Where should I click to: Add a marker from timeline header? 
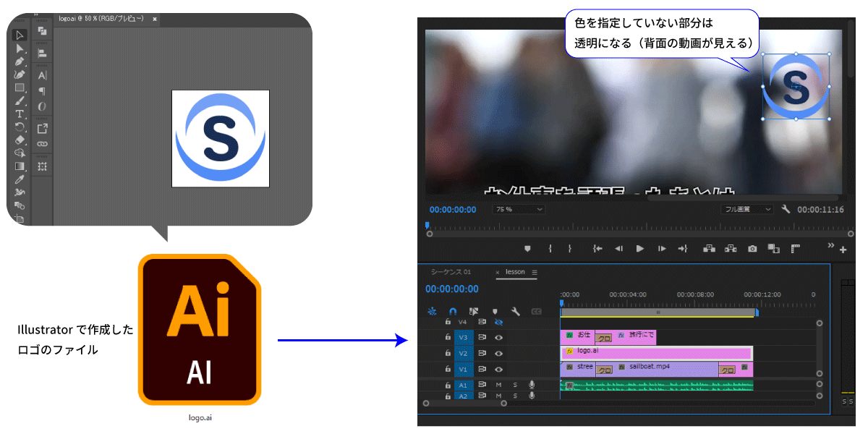(x=495, y=312)
